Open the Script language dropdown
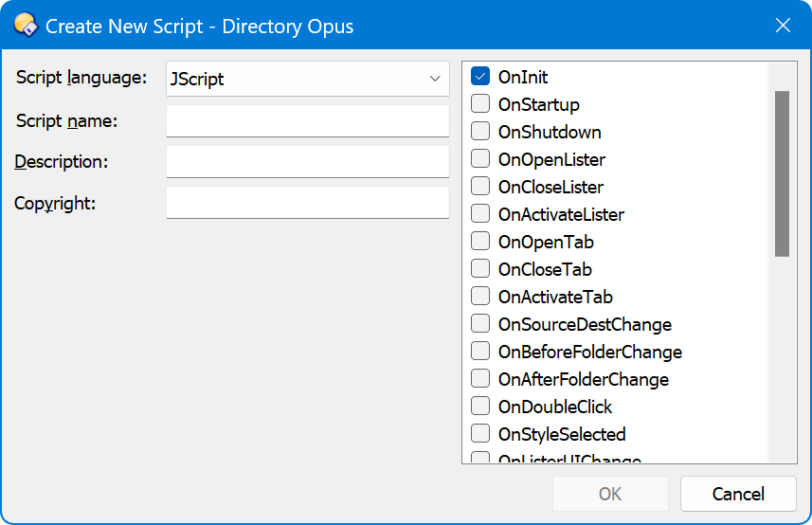812x525 pixels. 308,79
